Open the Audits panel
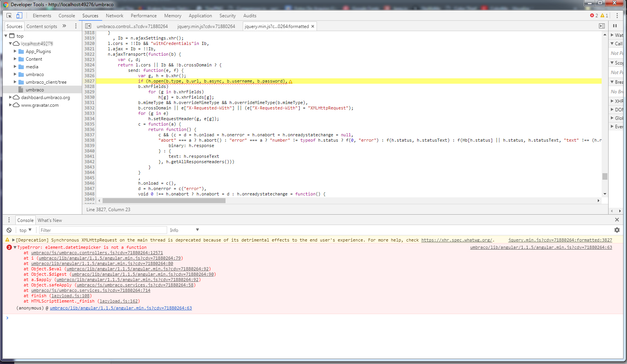627x364 pixels. pos(250,16)
